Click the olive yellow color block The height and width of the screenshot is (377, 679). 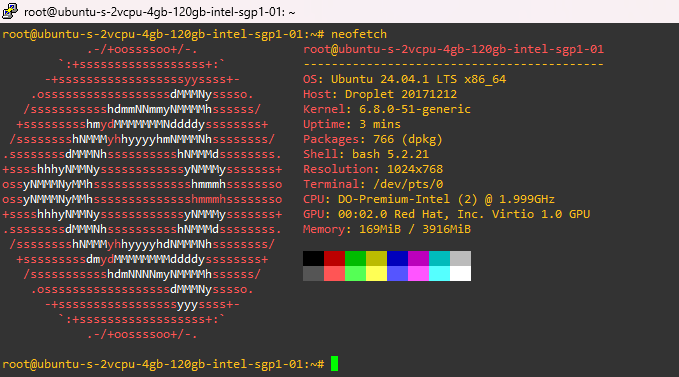pyautogui.click(x=376, y=258)
